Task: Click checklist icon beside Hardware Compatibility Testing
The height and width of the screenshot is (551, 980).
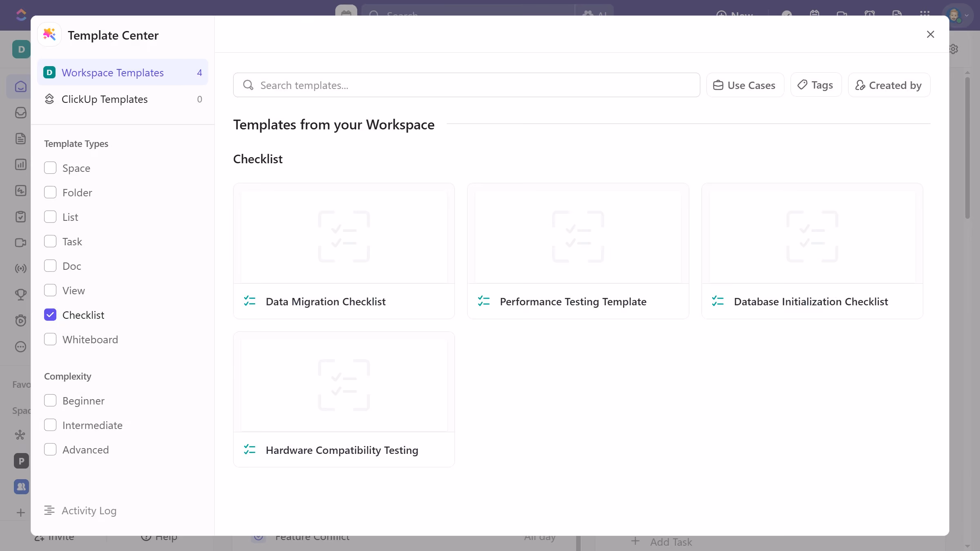Action: click(x=249, y=450)
